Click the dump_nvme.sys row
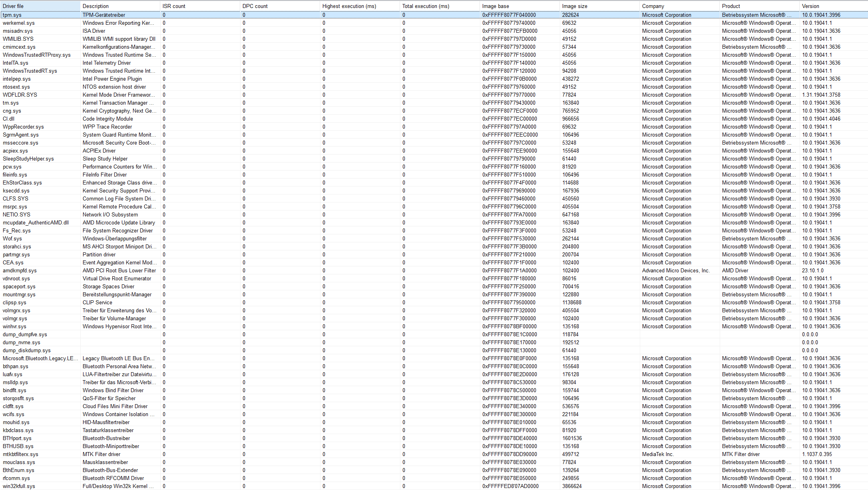This screenshot has width=868, height=490. click(x=21, y=342)
